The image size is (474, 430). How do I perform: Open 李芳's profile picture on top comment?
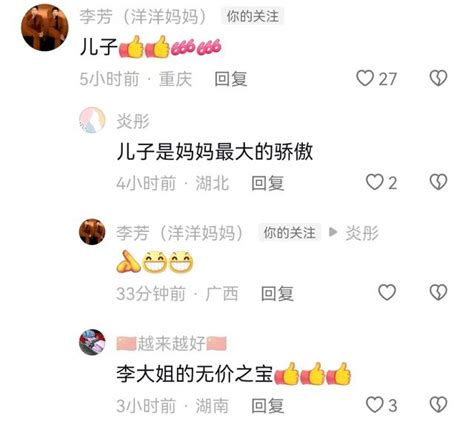click(45, 27)
